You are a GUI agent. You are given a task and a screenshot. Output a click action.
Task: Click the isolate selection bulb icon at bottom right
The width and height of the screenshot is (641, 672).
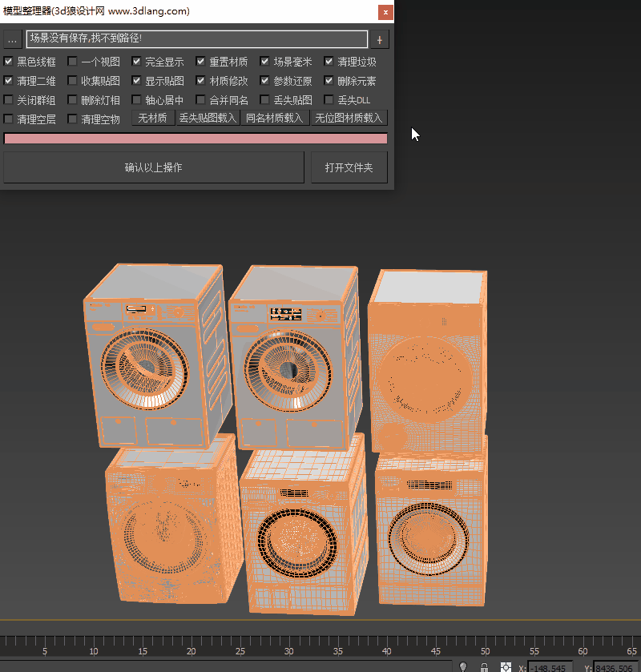[x=463, y=666]
